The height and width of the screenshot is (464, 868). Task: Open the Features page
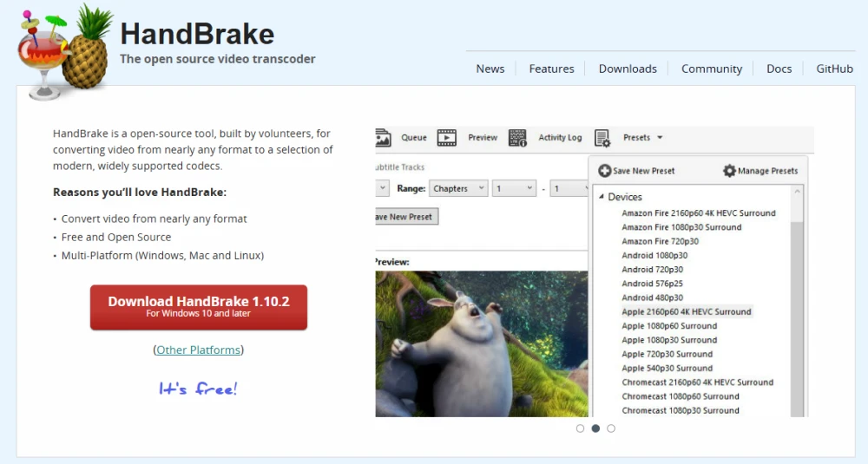(551, 69)
